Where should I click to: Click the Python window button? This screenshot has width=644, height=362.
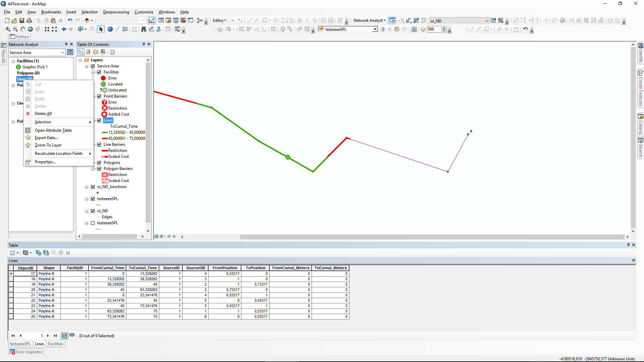[x=20, y=37]
